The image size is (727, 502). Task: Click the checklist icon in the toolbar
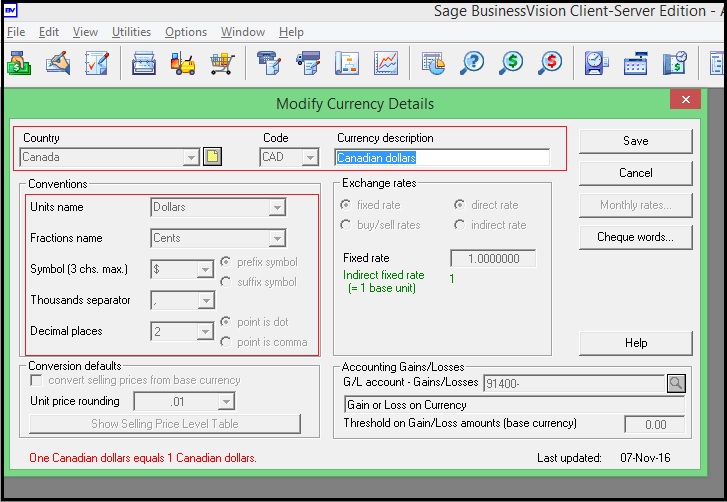(x=97, y=62)
